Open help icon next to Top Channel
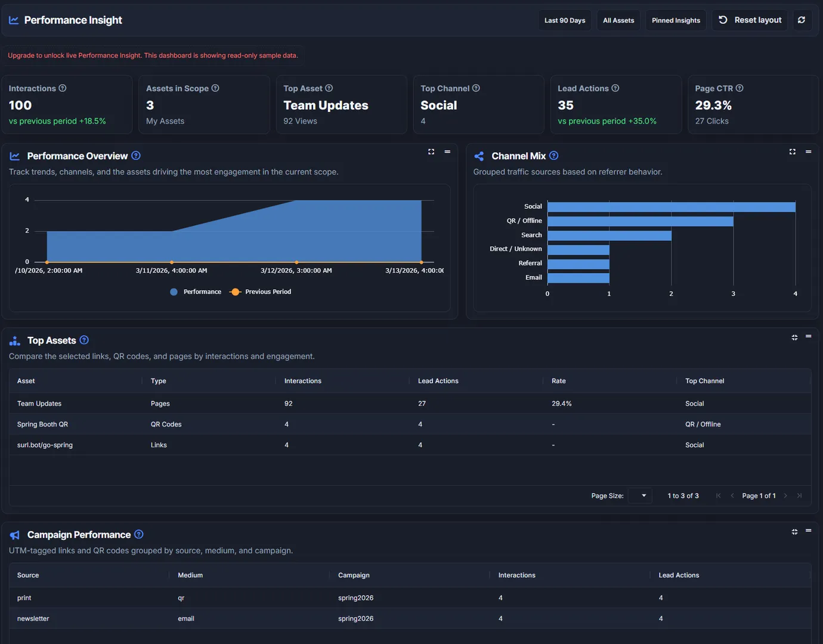Screen dimensions: 823x644 (x=476, y=88)
